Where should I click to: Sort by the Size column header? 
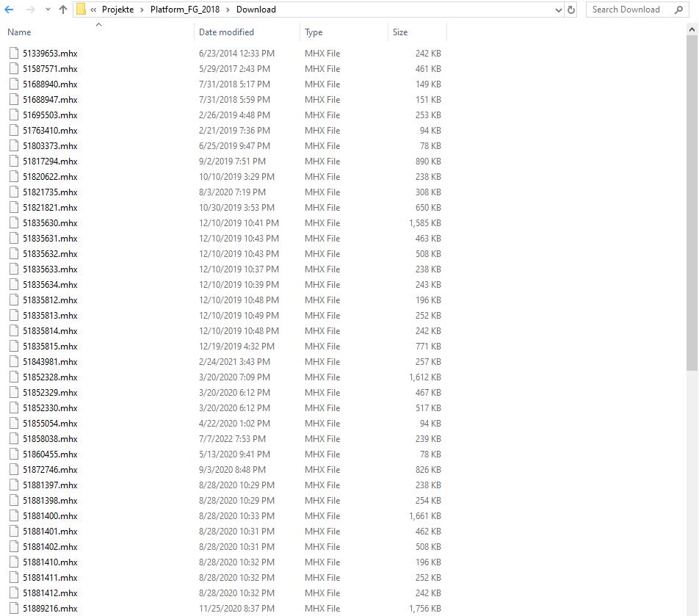coord(400,32)
